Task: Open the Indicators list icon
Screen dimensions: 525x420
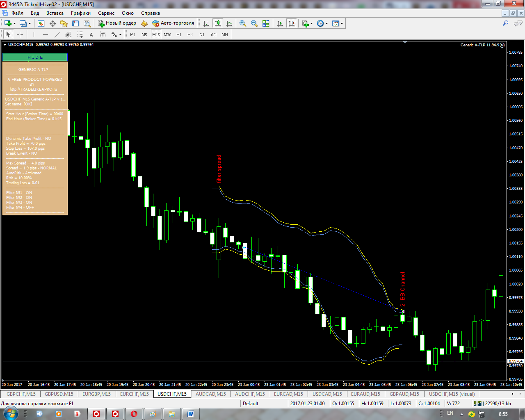Action: point(306,23)
